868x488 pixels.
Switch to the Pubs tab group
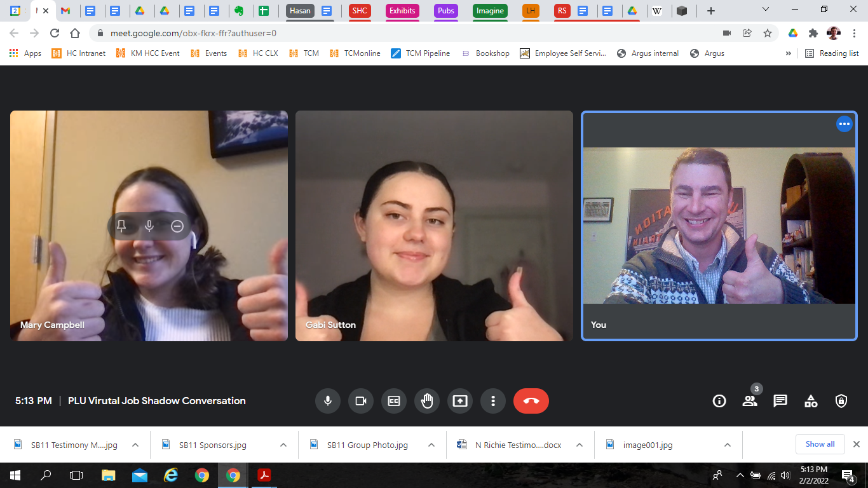click(x=446, y=11)
